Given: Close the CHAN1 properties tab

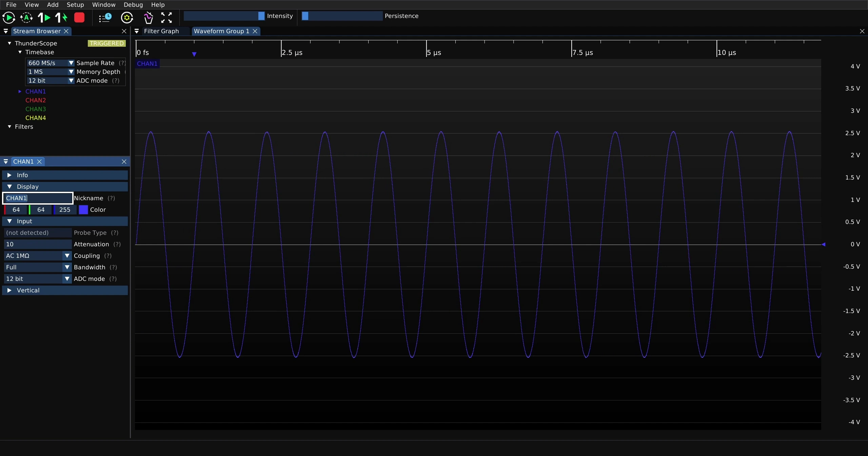Looking at the screenshot, I should click(39, 162).
